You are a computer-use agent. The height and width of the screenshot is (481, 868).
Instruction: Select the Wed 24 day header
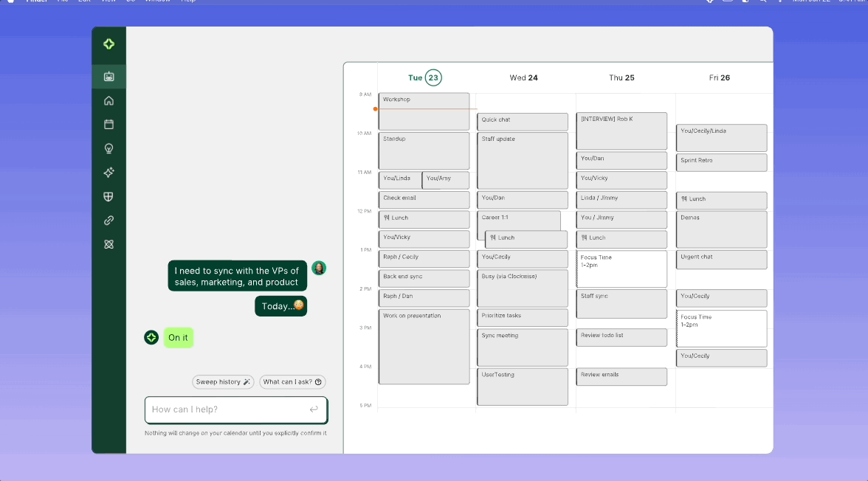[524, 78]
